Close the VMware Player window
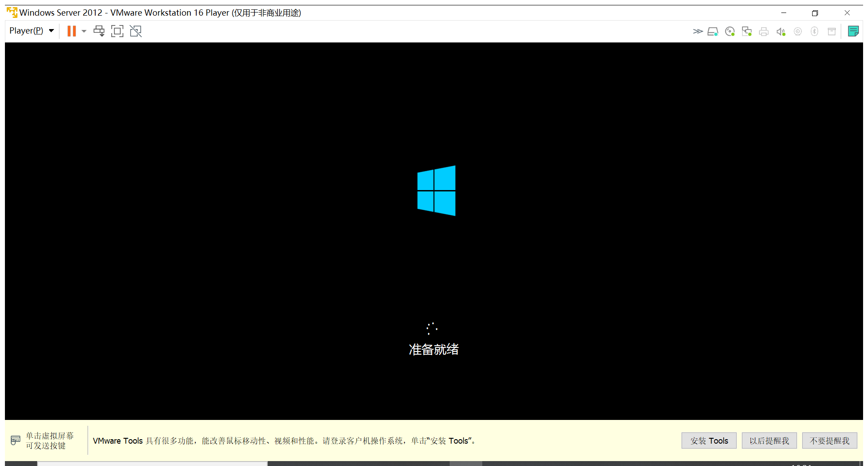This screenshot has width=868, height=466. 847,13
